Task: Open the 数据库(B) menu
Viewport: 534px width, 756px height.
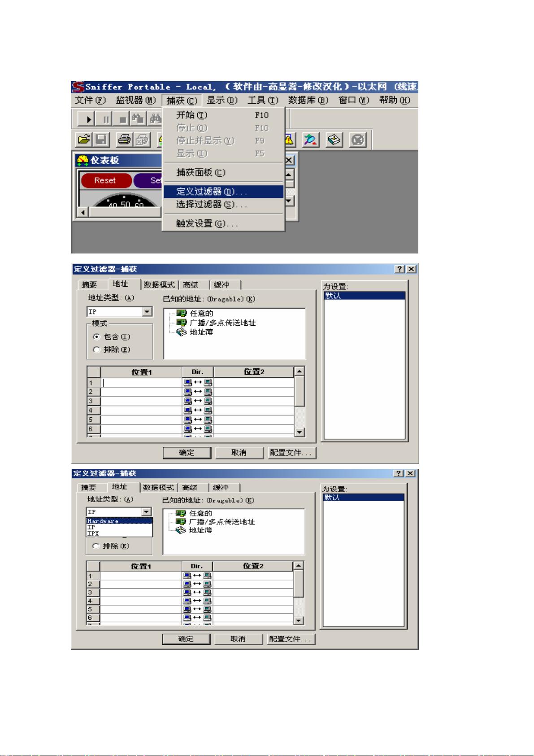Action: (308, 101)
